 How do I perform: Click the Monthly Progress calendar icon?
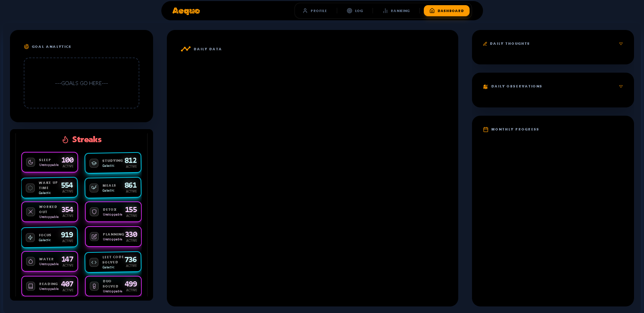click(x=485, y=129)
